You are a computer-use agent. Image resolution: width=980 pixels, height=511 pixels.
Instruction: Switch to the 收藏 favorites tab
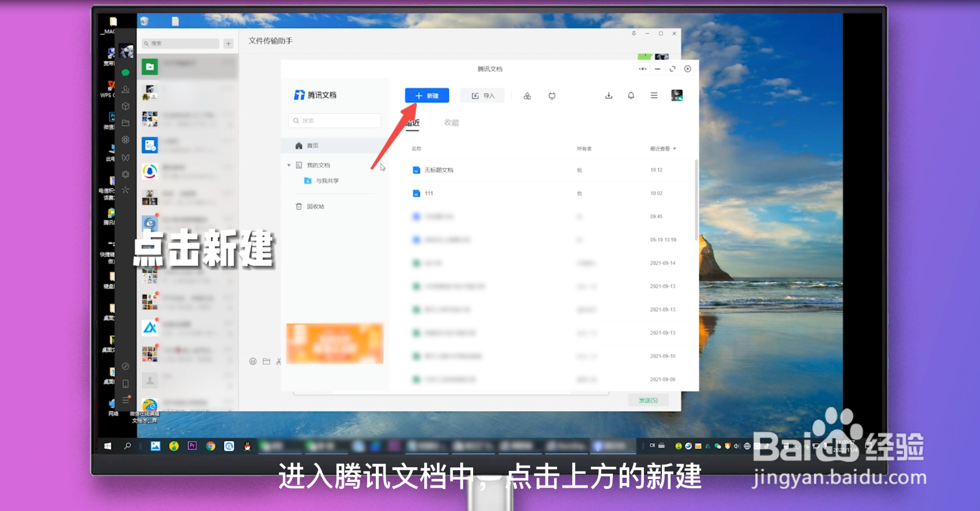(452, 122)
